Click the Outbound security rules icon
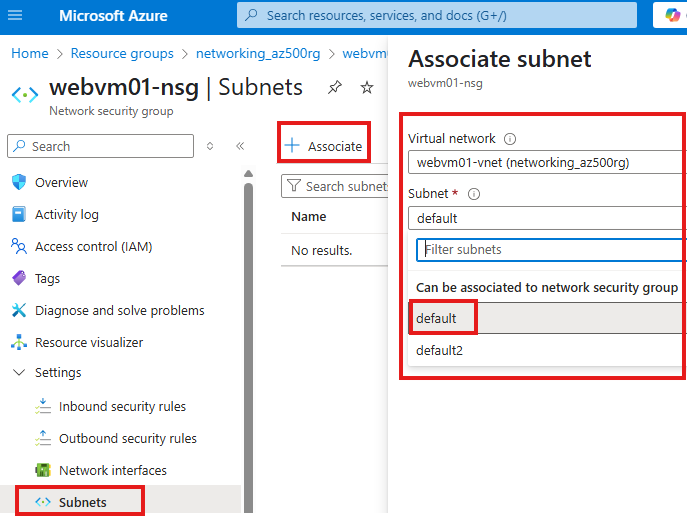The image size is (687, 516). tap(43, 438)
